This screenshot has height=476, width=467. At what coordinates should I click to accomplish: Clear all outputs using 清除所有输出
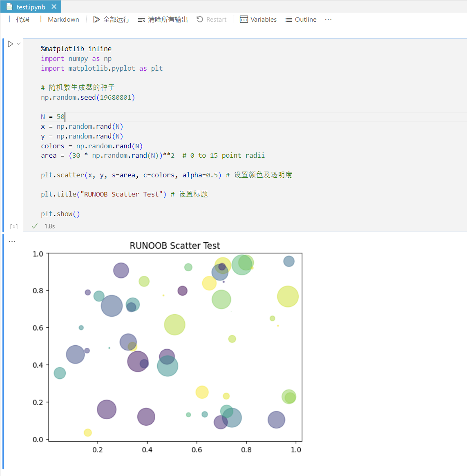coord(163,19)
